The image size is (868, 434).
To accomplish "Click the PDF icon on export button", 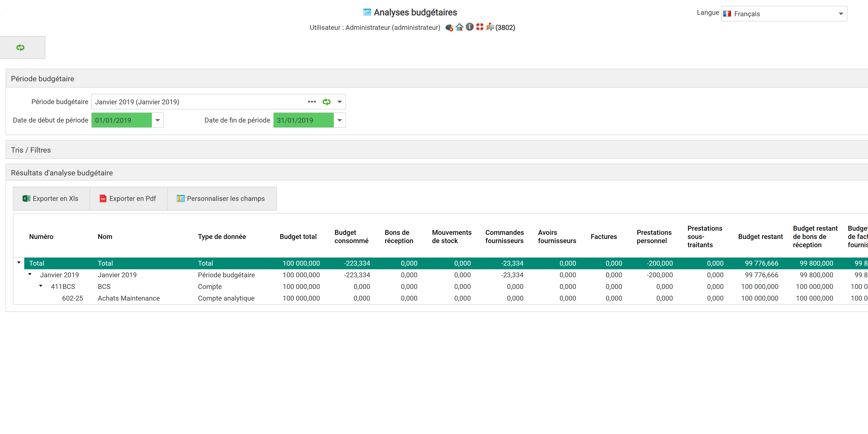I will click(103, 198).
